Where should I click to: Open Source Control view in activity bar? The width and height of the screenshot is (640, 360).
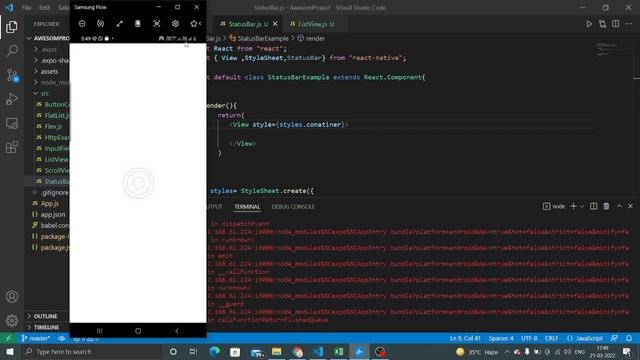click(x=12, y=76)
